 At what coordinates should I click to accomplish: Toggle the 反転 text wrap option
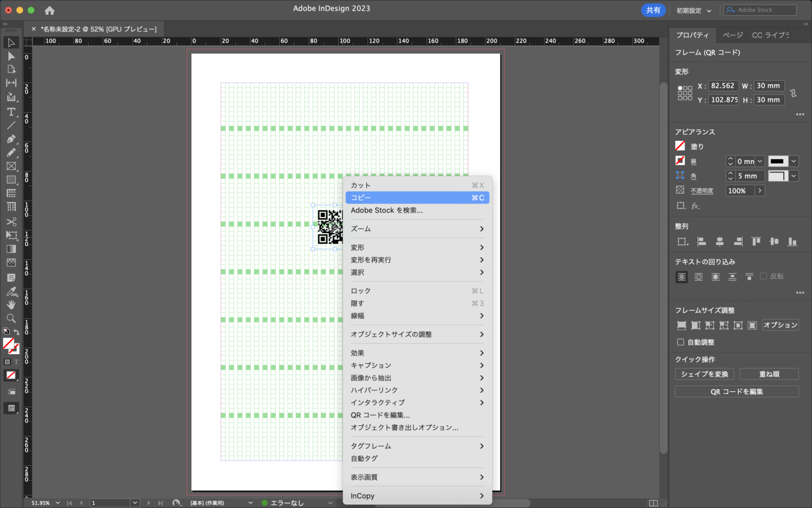pyautogui.click(x=763, y=276)
